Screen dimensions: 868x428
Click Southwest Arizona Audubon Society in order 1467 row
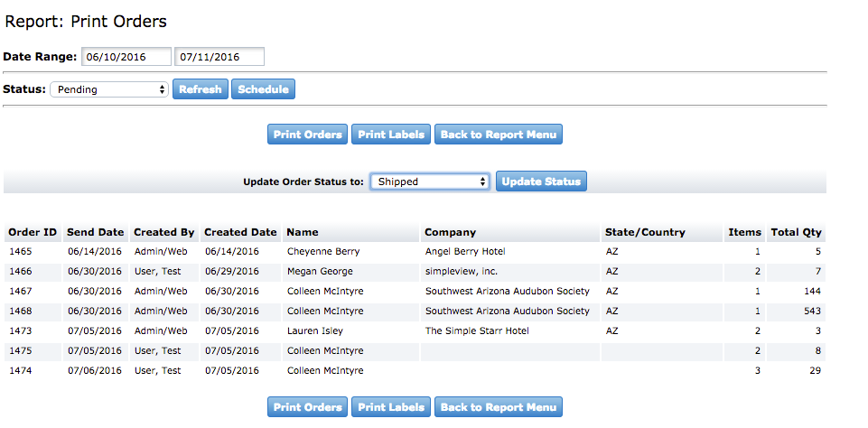click(507, 292)
